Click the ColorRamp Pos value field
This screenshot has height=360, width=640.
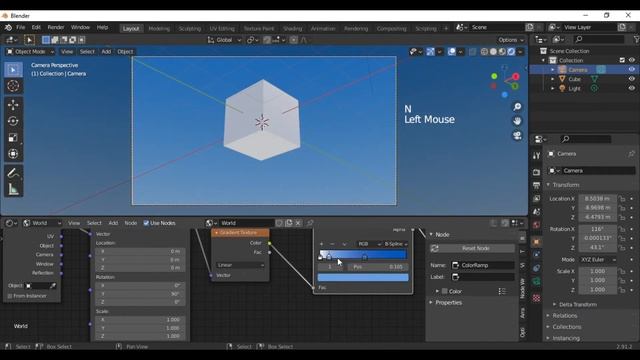[x=378, y=267]
